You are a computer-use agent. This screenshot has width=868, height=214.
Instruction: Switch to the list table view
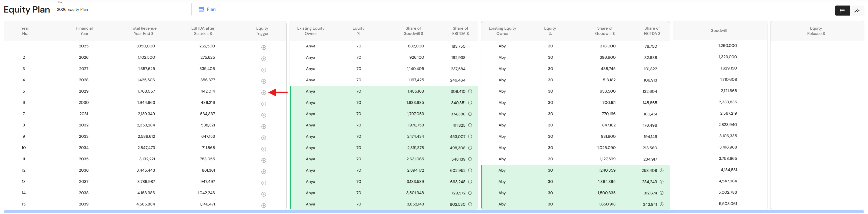pos(842,11)
